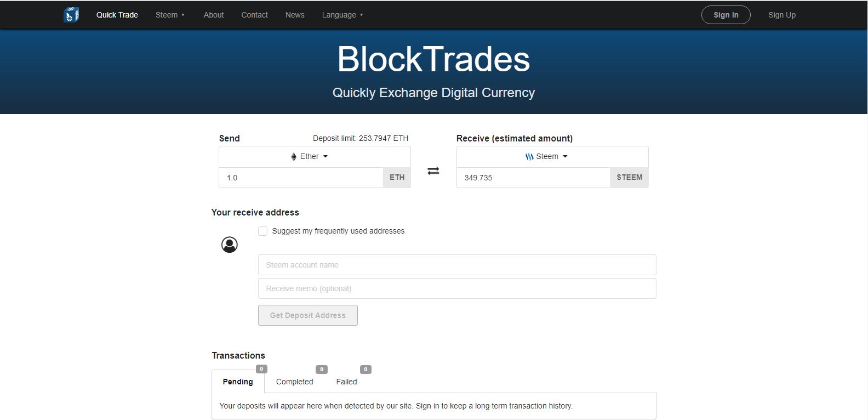
Task: Open the News page
Action: pos(295,15)
